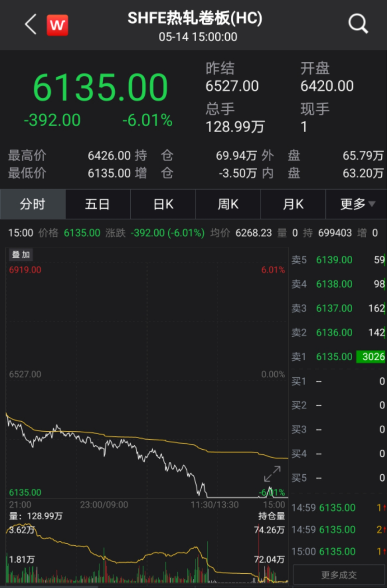Tap the 持仓量 open interest label

(x=271, y=516)
